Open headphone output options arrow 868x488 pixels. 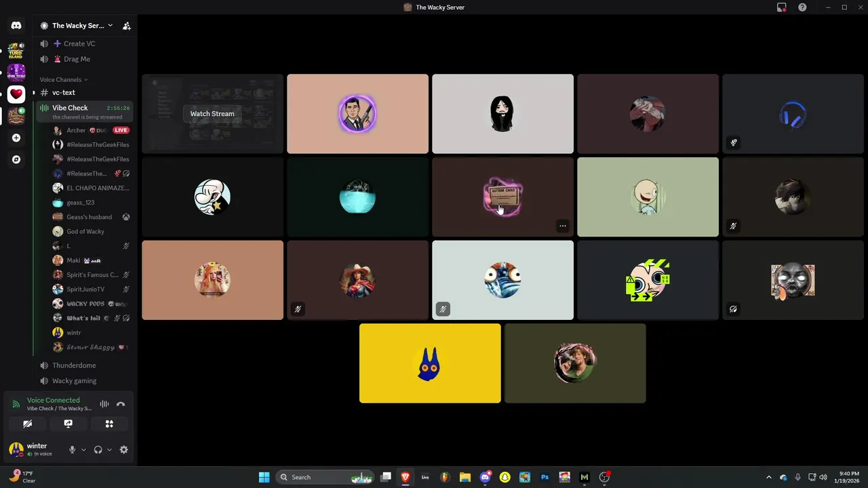click(x=109, y=449)
